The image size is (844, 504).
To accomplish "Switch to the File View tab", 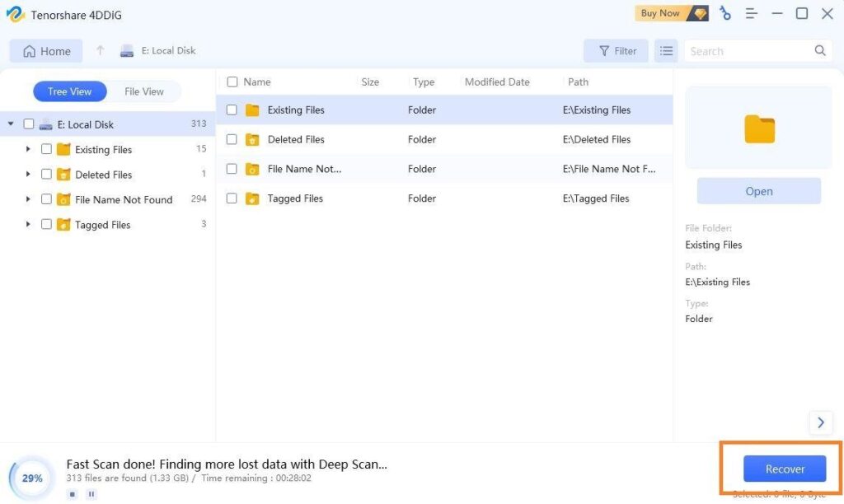I will 144,91.
